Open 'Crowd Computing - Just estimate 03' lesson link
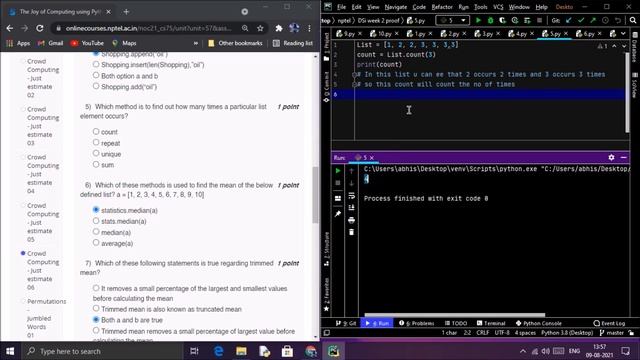Image resolution: width=640 pixels, height=360 pixels. point(43,126)
